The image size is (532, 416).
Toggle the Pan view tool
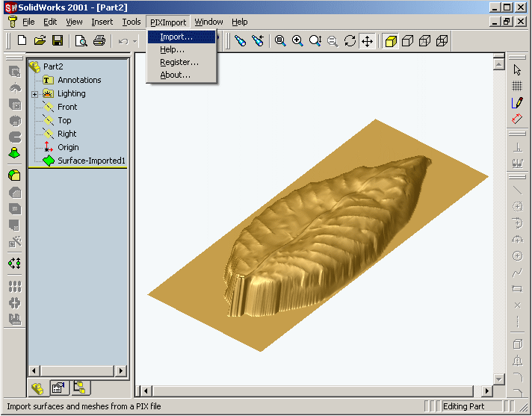coord(367,41)
